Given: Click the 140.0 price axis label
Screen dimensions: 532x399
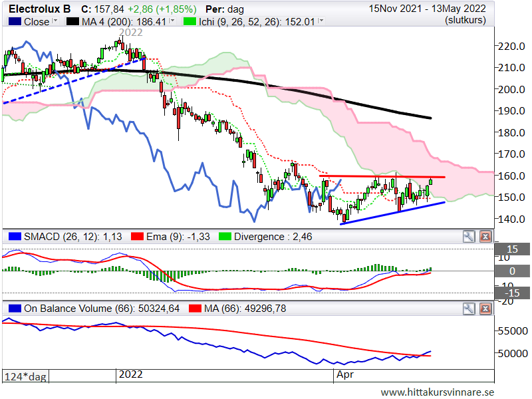Looking at the screenshot, I should click(x=511, y=219).
